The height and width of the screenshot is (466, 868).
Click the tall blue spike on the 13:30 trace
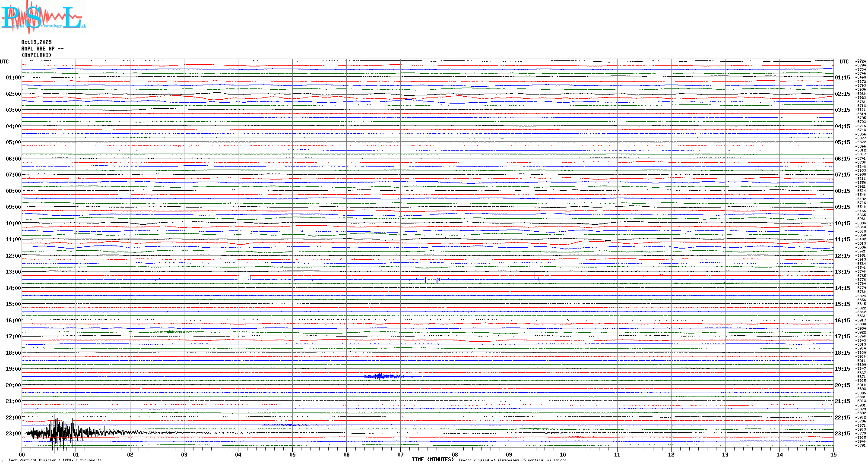535,276
